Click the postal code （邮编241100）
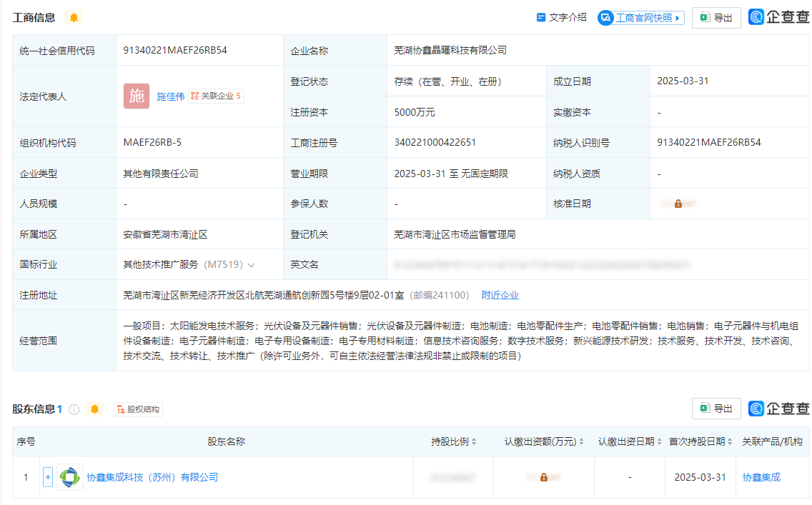812x505 pixels. (439, 296)
